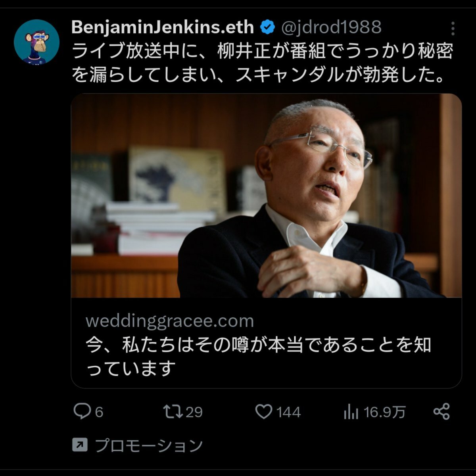Click the share icon
The image size is (476, 476).
[441, 411]
